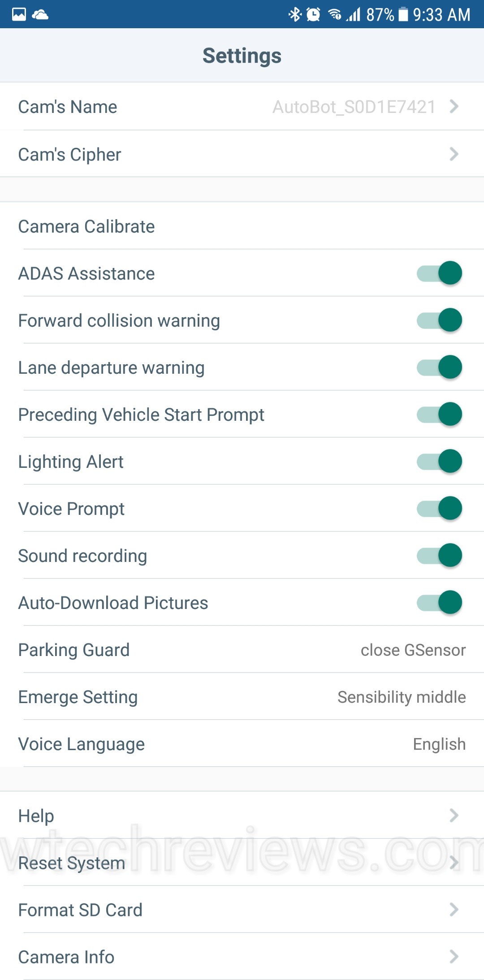Image resolution: width=484 pixels, height=980 pixels.
Task: Expand Cam's Cipher arrow
Action: tap(454, 154)
